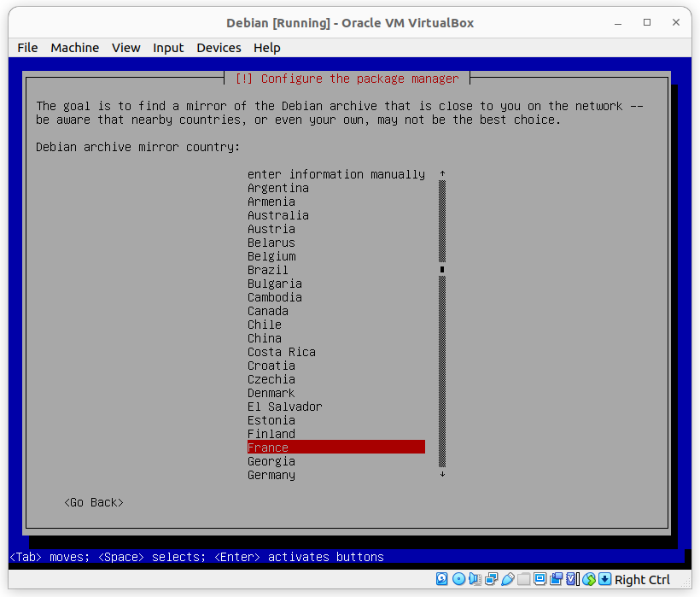Open the View menu
Screen dimensions: 700x597
tap(125, 48)
